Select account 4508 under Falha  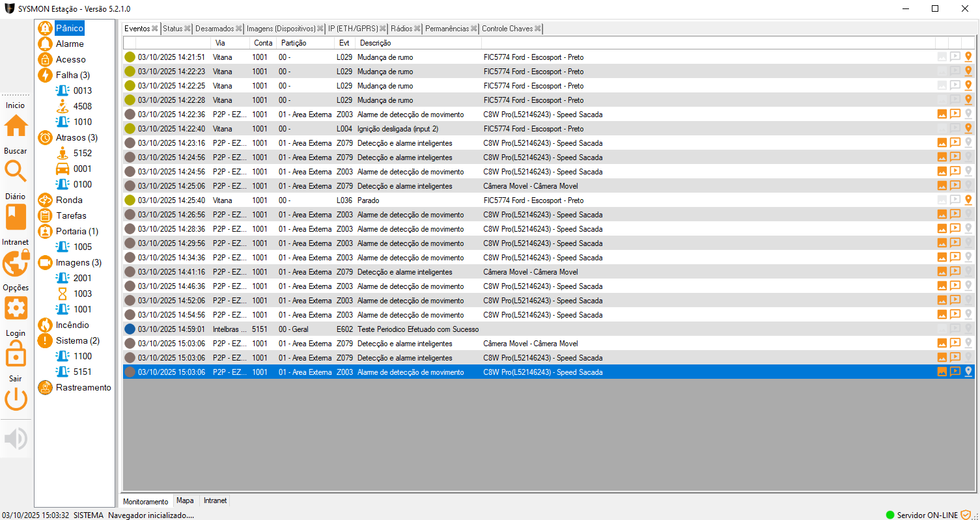pyautogui.click(x=83, y=106)
